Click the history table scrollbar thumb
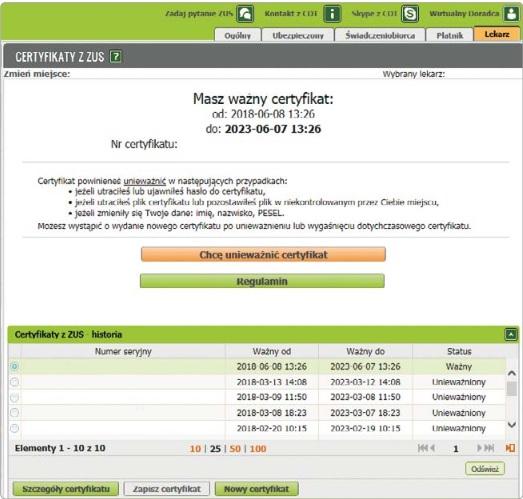Viewport: 523px width, 499px height. point(511,389)
